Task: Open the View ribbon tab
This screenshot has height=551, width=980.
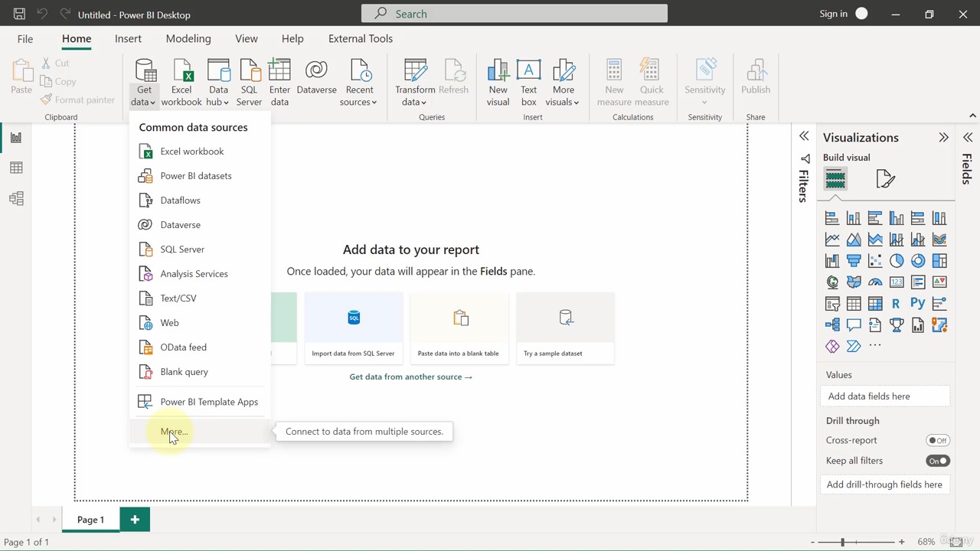Action: 247,38
